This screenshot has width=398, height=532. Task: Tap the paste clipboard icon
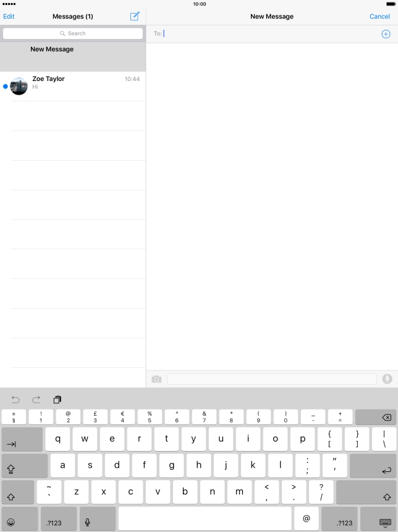[x=57, y=400]
